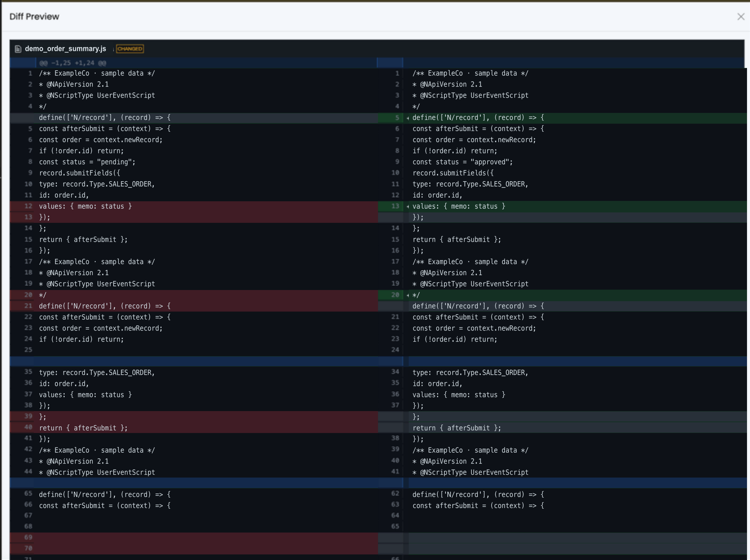Image resolution: width=750 pixels, height=560 pixels.
Task: Click the arrow marker on right-pane line 20
Action: 408,295
